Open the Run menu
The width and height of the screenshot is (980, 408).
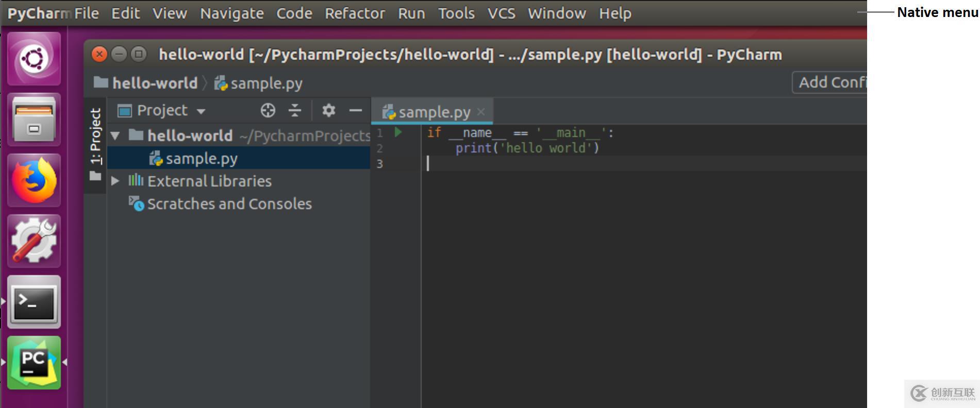[411, 13]
